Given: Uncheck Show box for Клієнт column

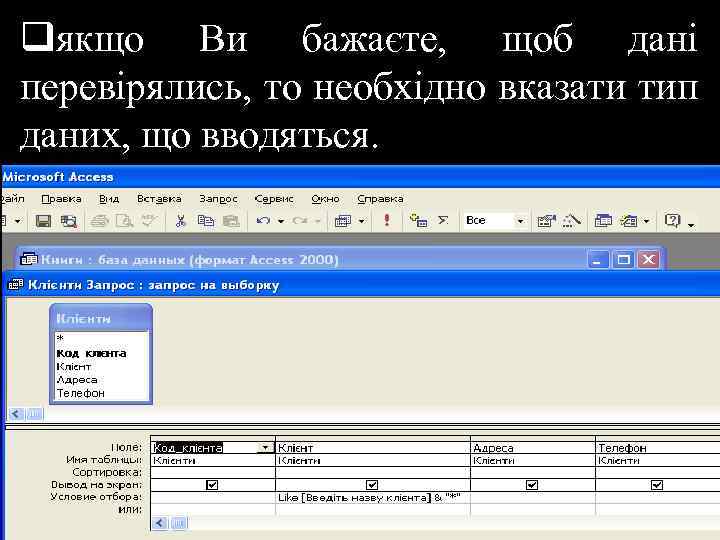Looking at the screenshot, I should (372, 484).
